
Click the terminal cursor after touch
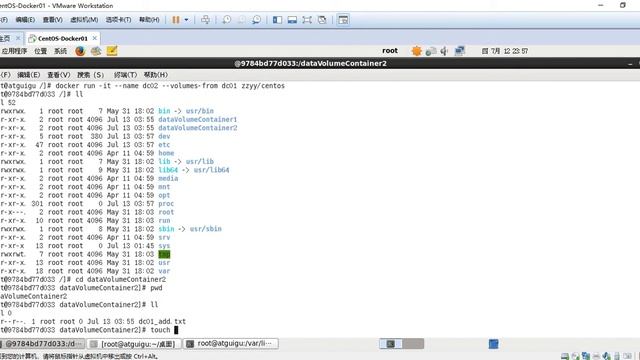tap(176, 330)
